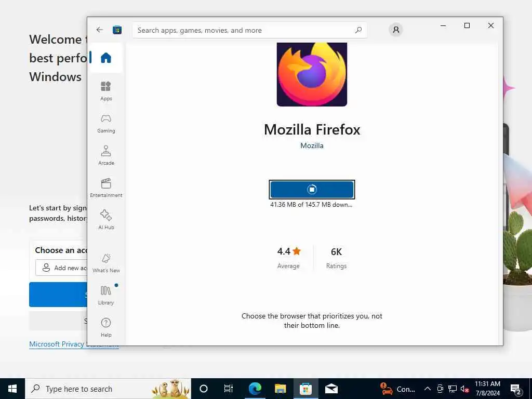532x399 pixels.
Task: Open Microsoft Edge from the taskbar
Action: pyautogui.click(x=255, y=389)
